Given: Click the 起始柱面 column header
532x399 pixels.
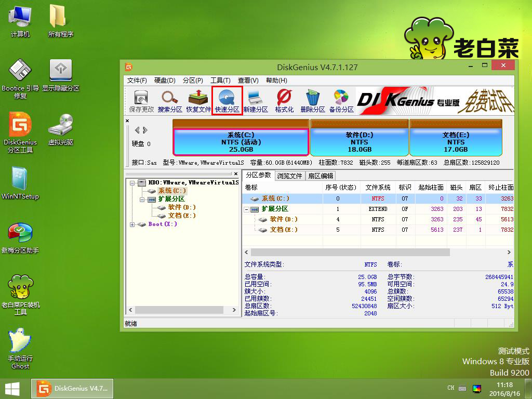Looking at the screenshot, I should tap(431, 187).
